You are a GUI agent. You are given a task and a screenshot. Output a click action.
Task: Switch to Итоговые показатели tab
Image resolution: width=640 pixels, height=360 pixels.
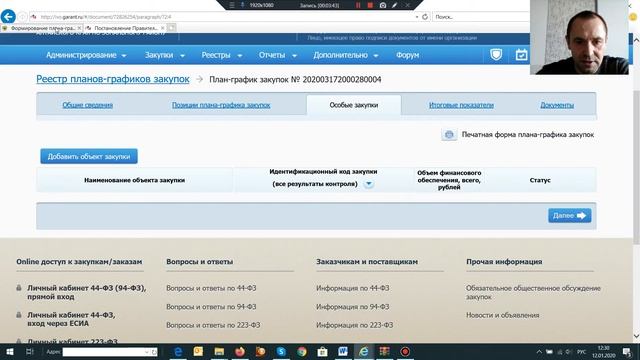click(461, 105)
